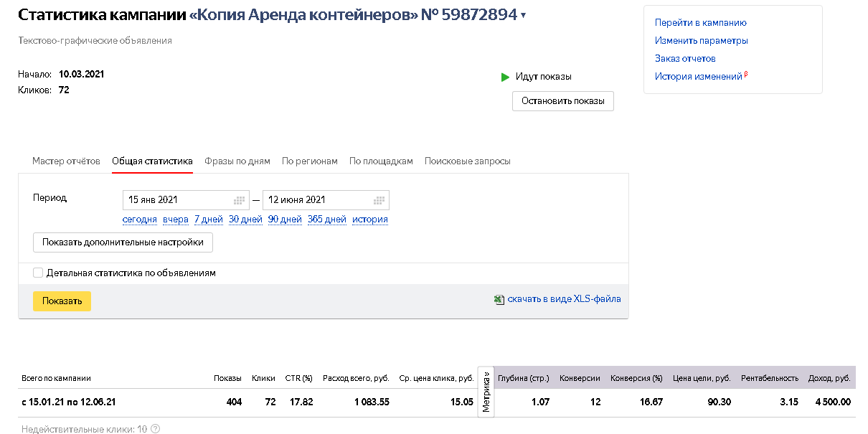Click Ср. цена клика, руб. header
The image size is (868, 434).
click(437, 379)
